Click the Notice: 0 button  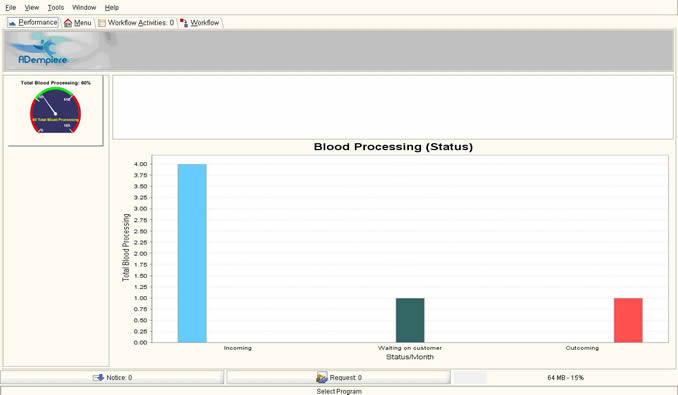pyautogui.click(x=112, y=377)
